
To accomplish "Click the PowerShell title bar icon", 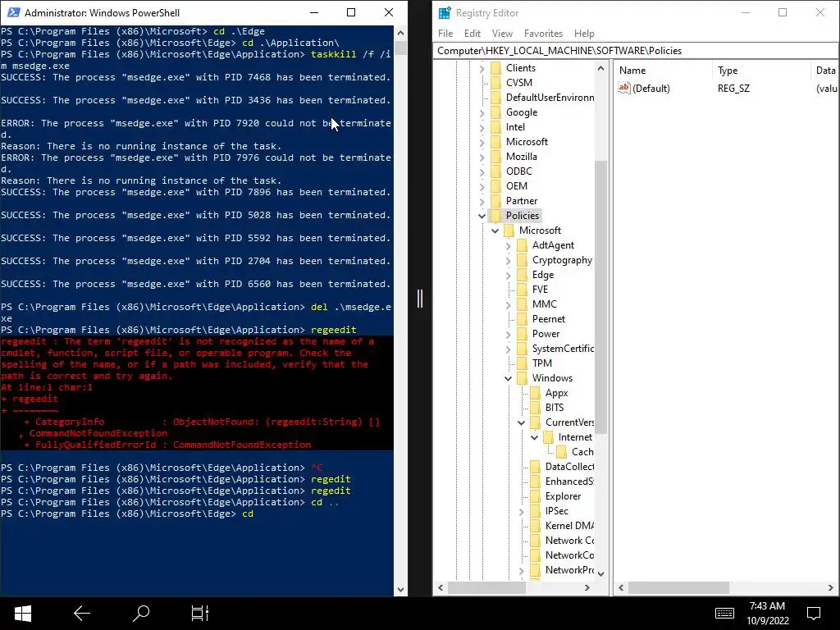I will pos(13,12).
